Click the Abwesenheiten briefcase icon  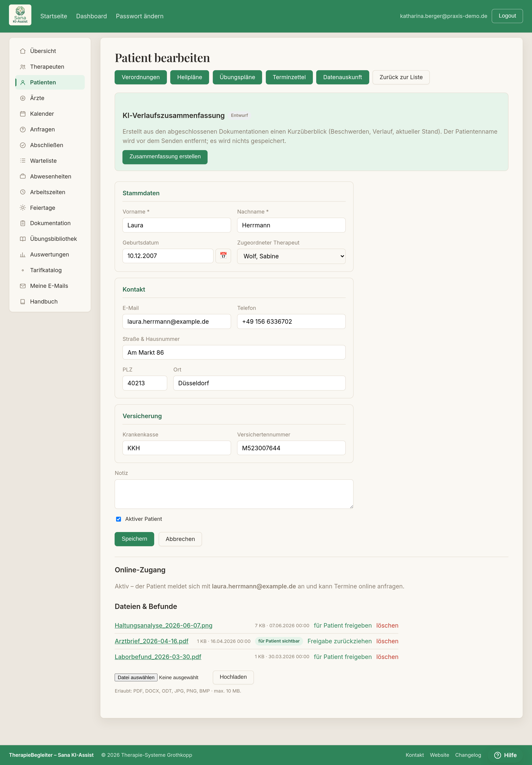click(x=23, y=176)
